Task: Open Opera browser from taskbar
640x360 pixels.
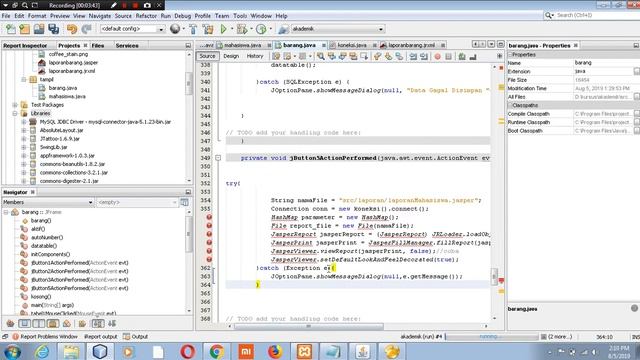Action: [x=187, y=351]
